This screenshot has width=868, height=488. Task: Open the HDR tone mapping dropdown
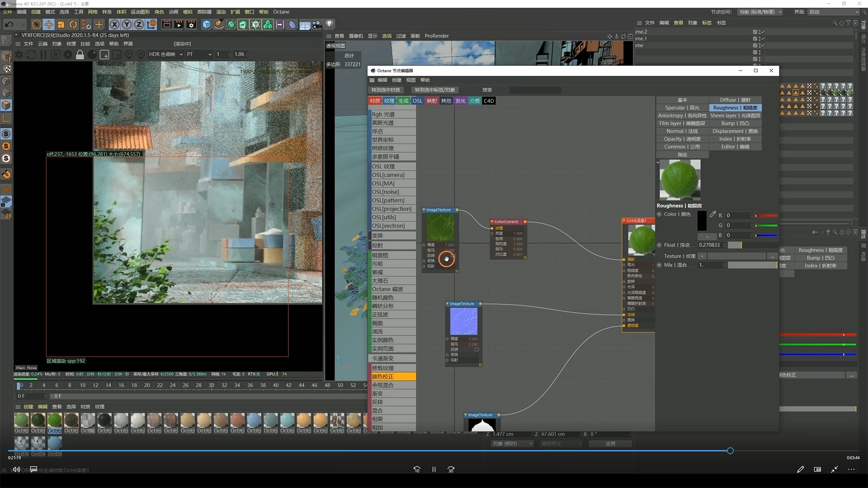(166, 54)
